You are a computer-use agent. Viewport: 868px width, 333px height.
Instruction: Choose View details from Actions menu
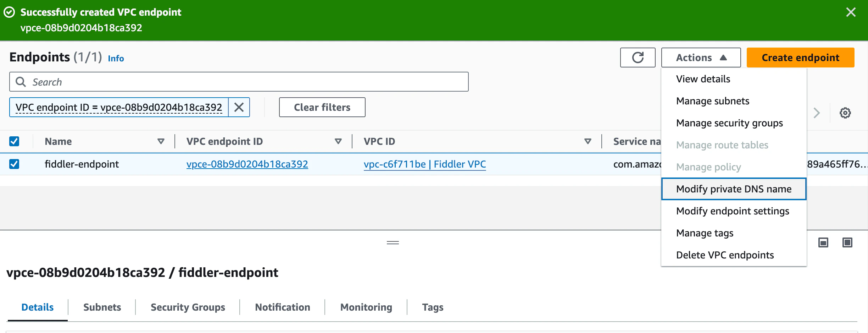[x=734, y=79]
